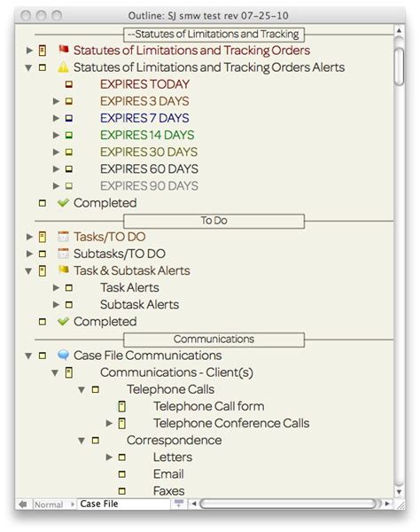Viewport: 420px width, 532px height.
Task: Click the note icon beside Telephone Call form
Action: (121, 406)
